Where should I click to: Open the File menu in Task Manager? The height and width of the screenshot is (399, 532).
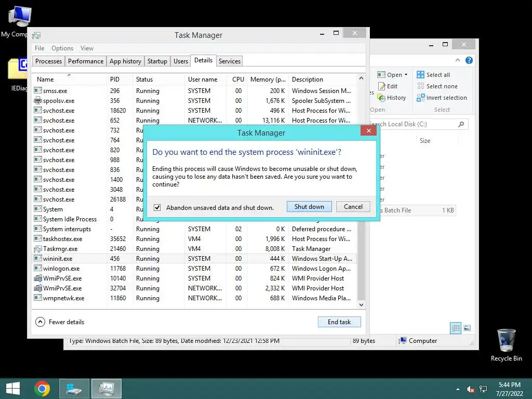point(39,48)
